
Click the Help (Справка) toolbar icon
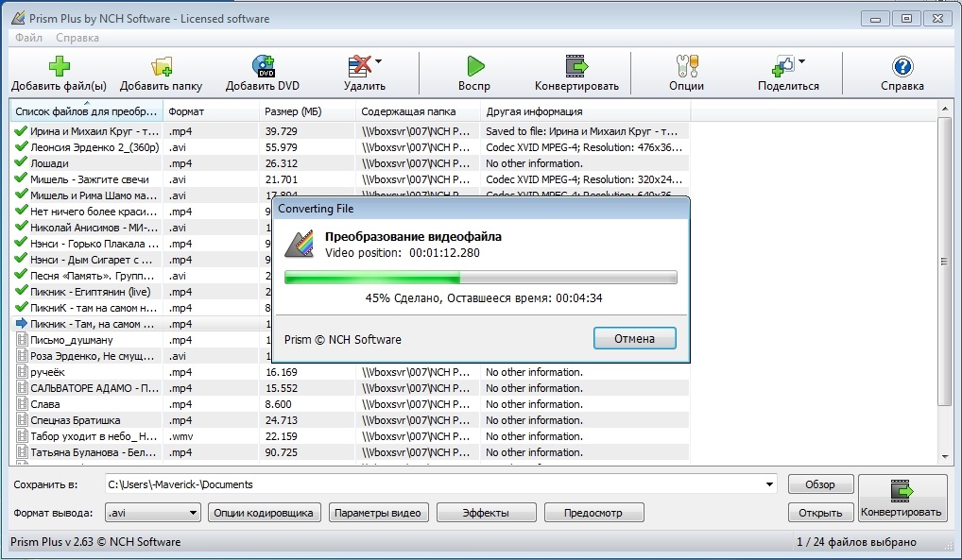902,65
